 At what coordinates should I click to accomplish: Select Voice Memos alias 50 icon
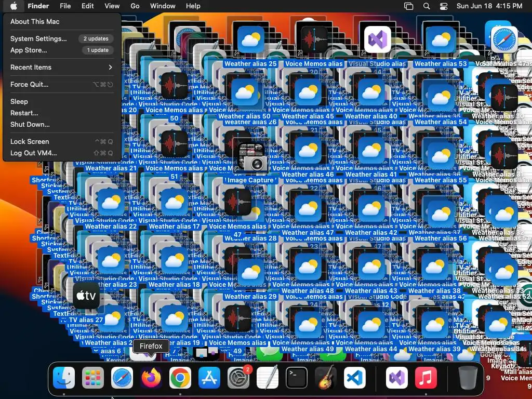tap(174, 86)
